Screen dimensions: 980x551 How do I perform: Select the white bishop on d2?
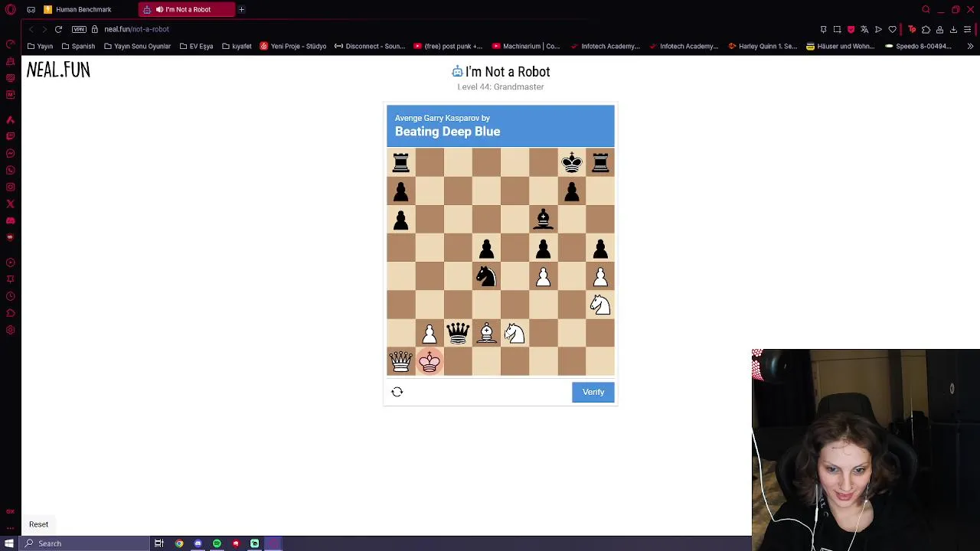click(x=486, y=333)
